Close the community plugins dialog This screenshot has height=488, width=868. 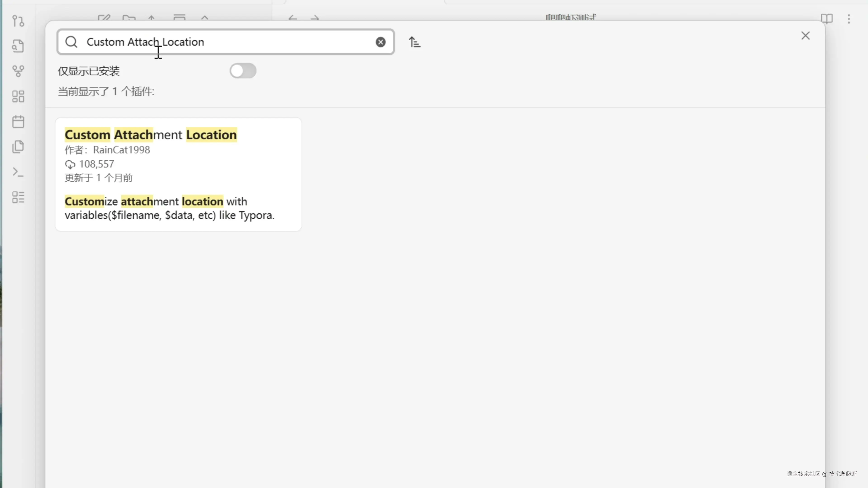[805, 36]
